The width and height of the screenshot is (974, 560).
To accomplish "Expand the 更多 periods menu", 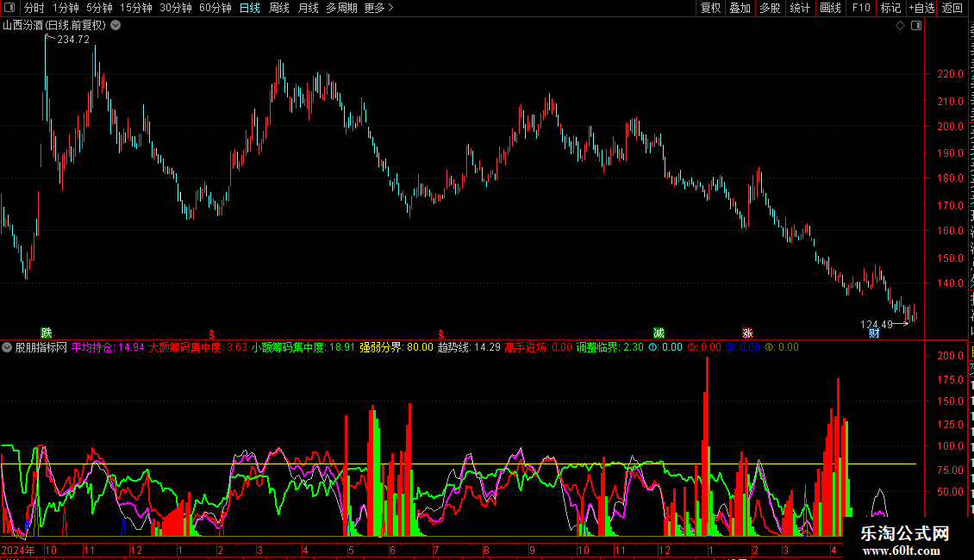I will (379, 8).
